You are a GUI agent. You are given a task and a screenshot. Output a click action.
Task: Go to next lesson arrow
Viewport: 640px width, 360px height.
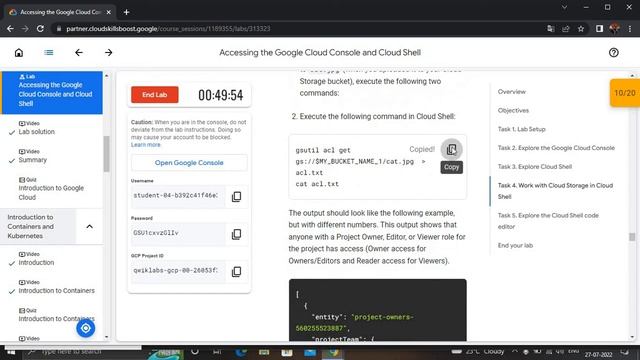109,53
